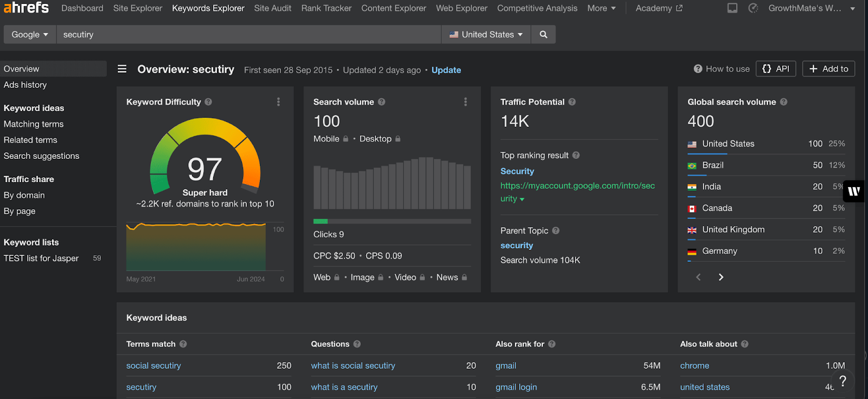Open the GrowthMate's workspace account dropdown
The width and height of the screenshot is (868, 399).
(x=812, y=8)
